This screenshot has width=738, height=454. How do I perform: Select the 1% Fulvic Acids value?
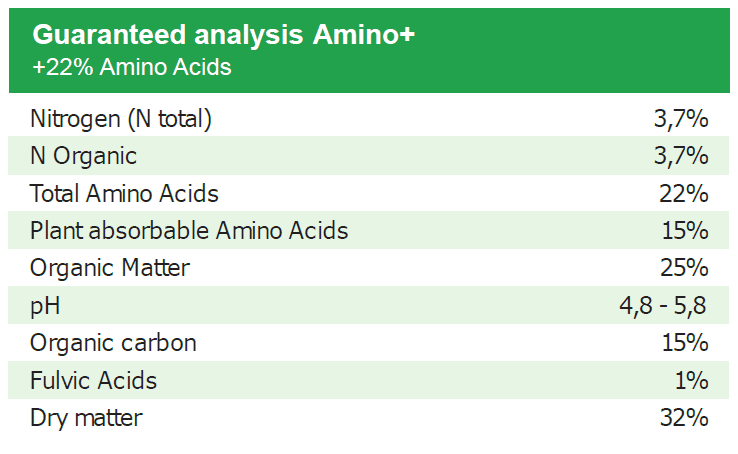692,380
